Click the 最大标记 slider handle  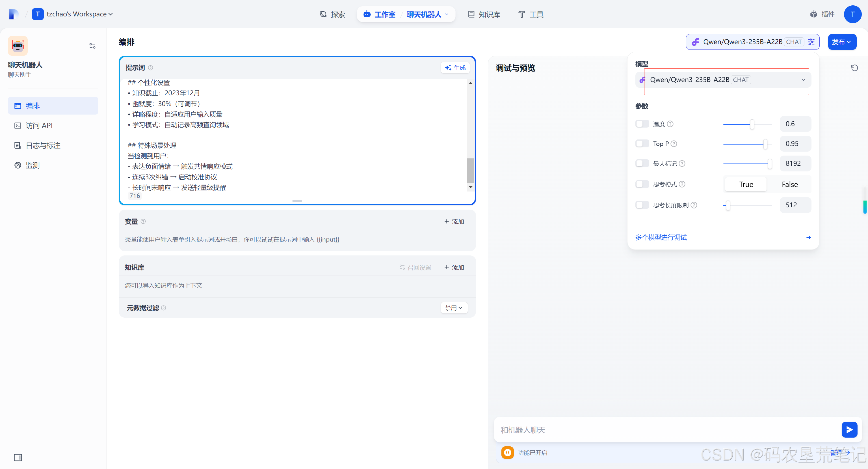770,164
